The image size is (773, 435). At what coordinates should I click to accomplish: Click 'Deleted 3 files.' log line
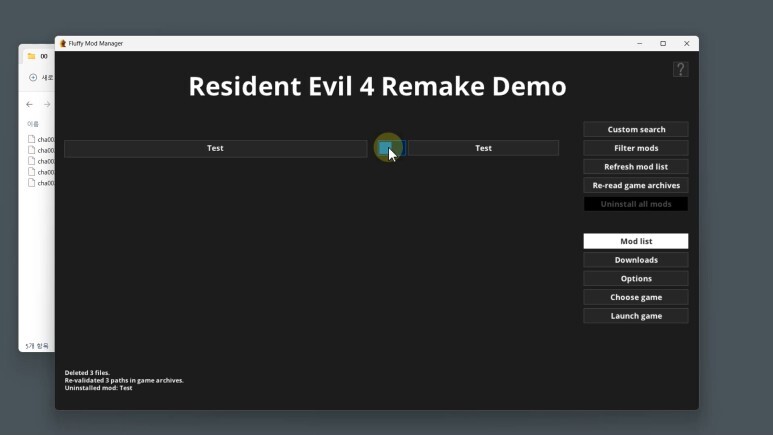(x=87, y=373)
